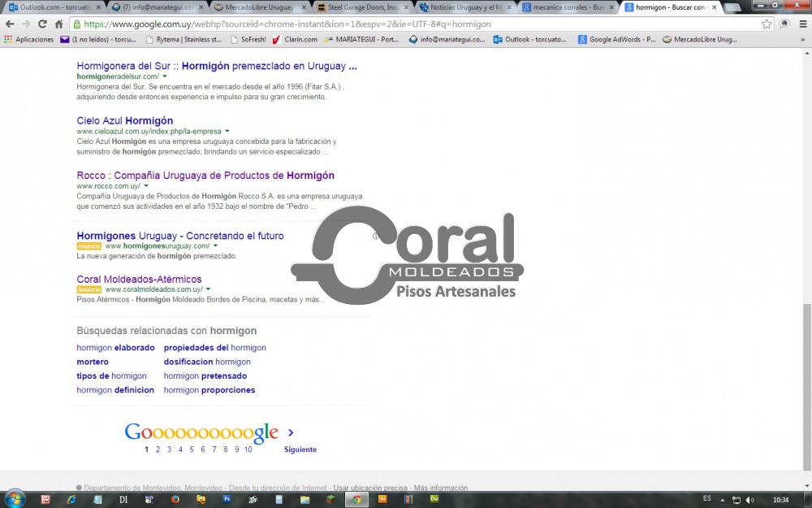Image resolution: width=812 pixels, height=508 pixels.
Task: Open Photoshop from the taskbar
Action: coord(227,499)
